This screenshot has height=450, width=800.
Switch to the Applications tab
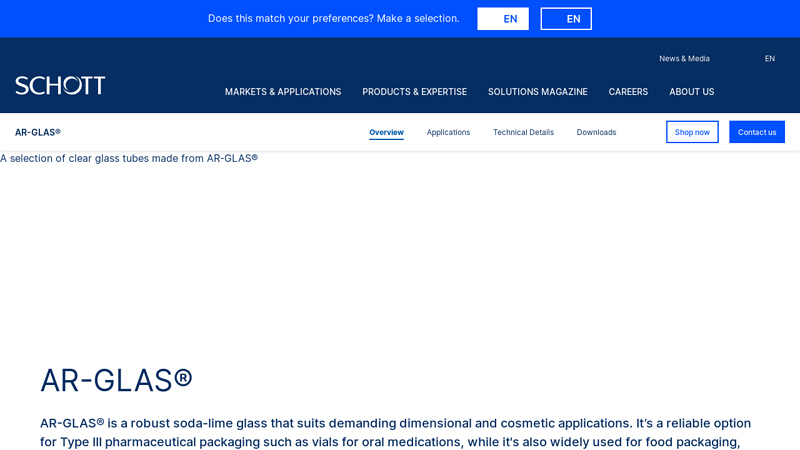pyautogui.click(x=448, y=132)
